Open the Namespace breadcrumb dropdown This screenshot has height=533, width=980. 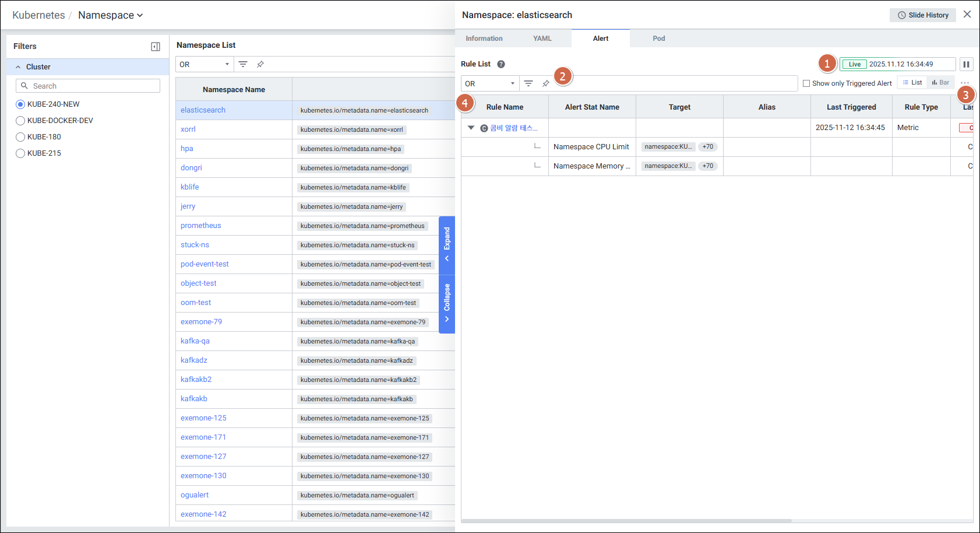[x=111, y=15]
